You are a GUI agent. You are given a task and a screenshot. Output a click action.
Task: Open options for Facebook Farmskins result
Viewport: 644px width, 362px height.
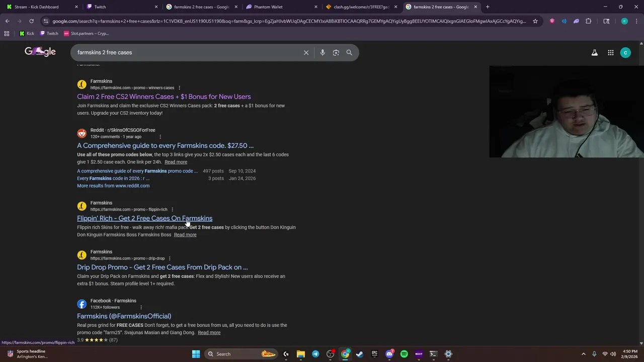point(141,307)
